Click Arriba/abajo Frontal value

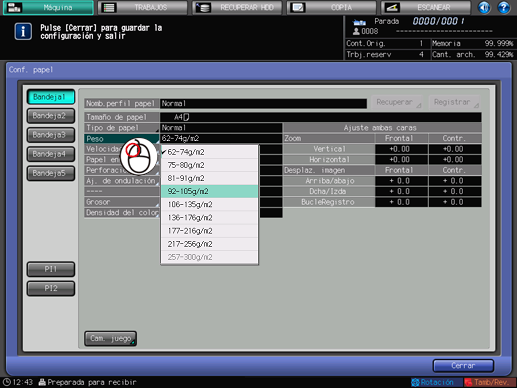(x=401, y=181)
